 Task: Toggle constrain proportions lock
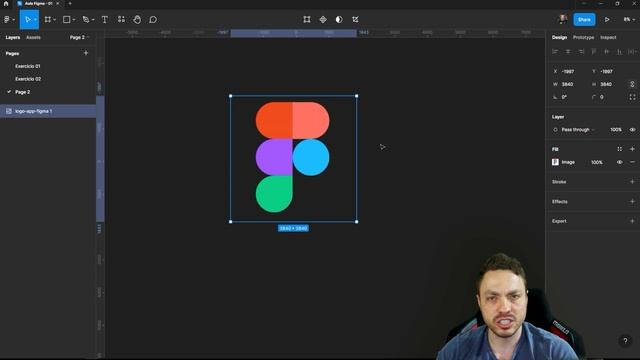(632, 84)
